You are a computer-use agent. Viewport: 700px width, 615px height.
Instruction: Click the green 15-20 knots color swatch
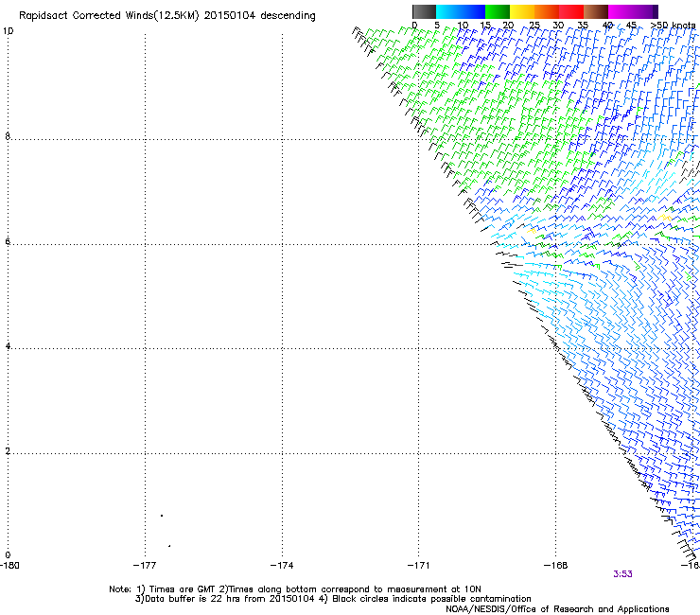498,11
